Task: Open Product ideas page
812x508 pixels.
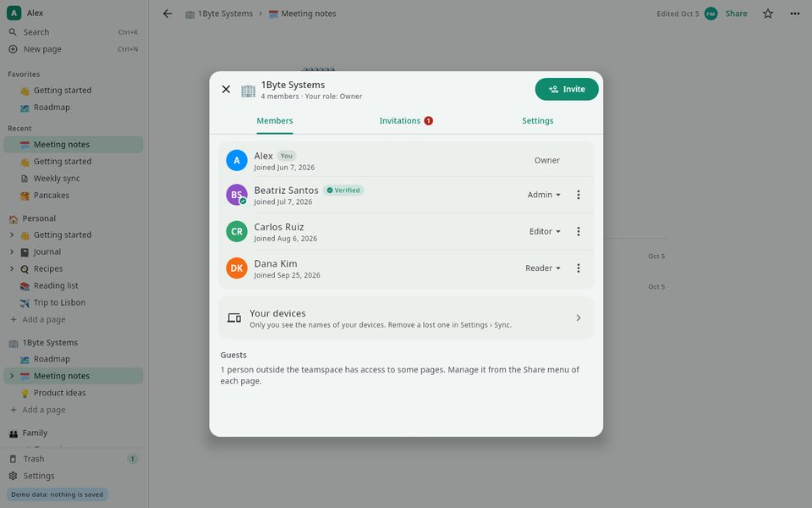Action: [73, 393]
